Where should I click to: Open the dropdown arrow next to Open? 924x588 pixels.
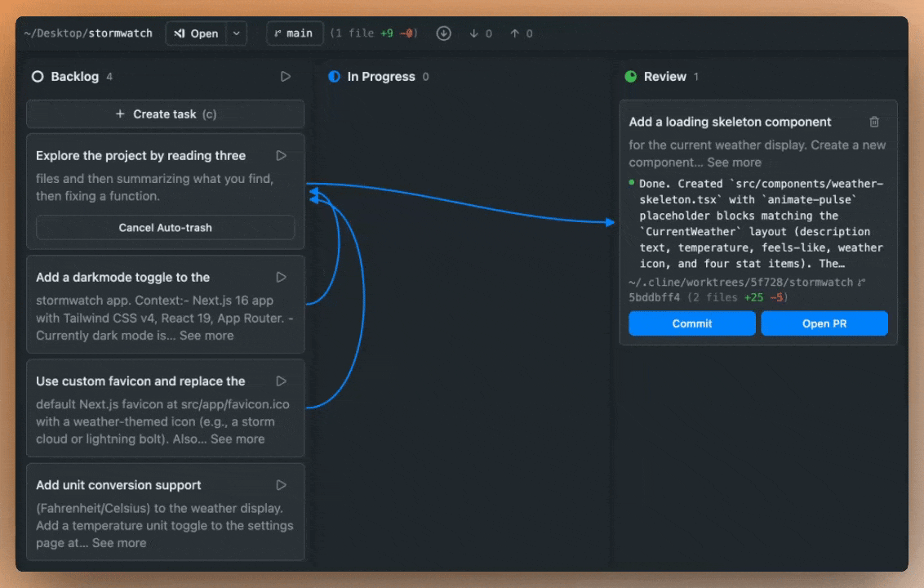tap(236, 33)
